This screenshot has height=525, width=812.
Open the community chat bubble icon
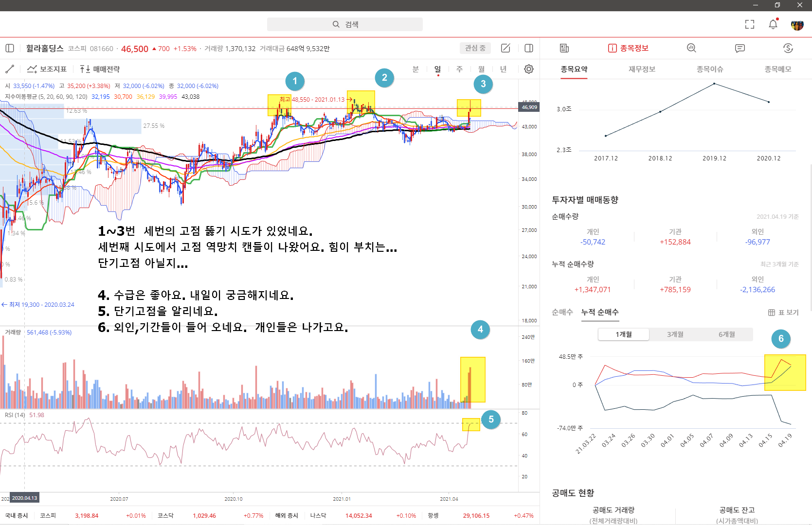click(x=740, y=48)
